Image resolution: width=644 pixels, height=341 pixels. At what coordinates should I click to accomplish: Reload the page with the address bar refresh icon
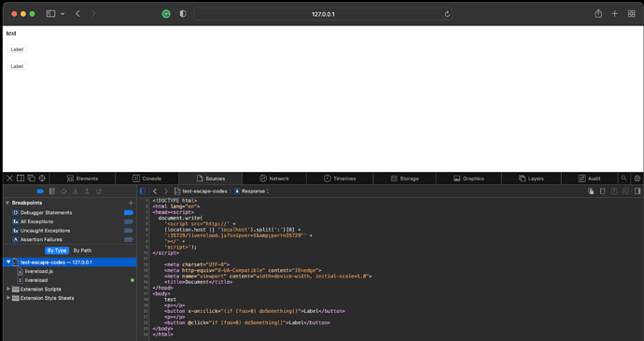(447, 14)
